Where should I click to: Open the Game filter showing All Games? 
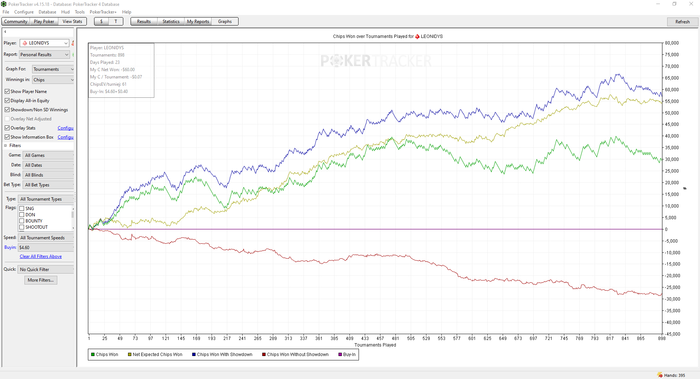pyautogui.click(x=48, y=155)
